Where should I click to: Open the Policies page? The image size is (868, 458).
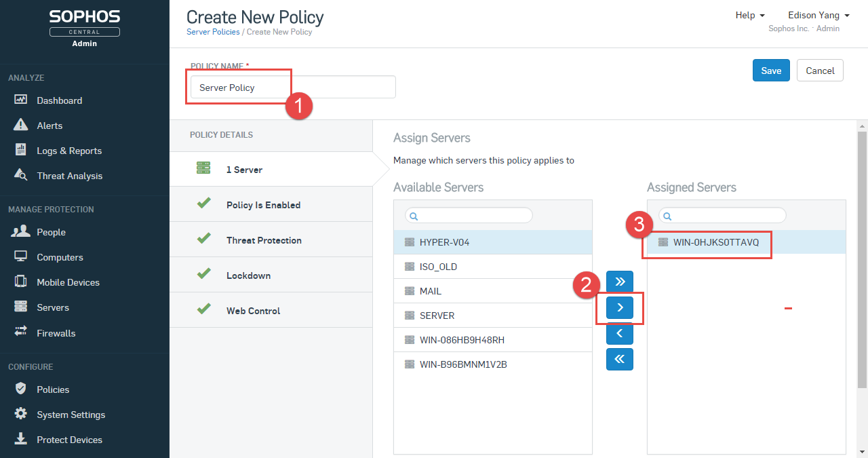53,389
